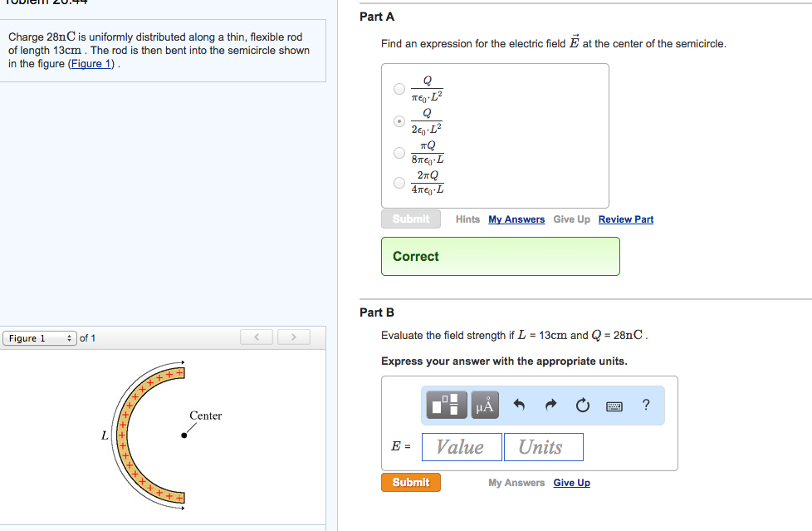Click the Review Part link

(x=625, y=219)
